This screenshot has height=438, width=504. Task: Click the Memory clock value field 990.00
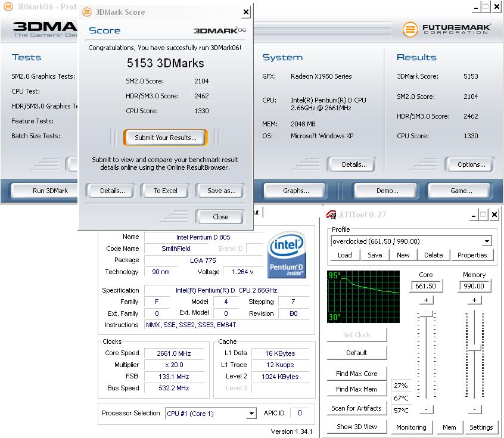[474, 286]
